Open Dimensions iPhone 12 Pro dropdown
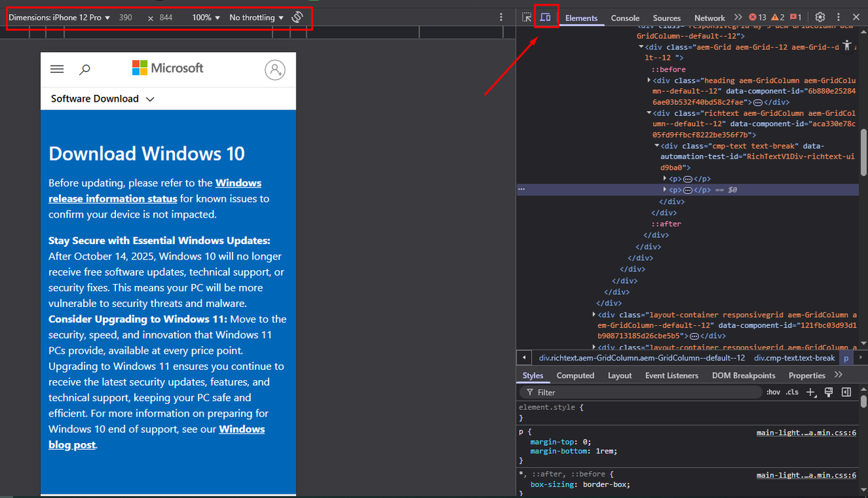Viewport: 868px width, 498px height. tap(60, 18)
